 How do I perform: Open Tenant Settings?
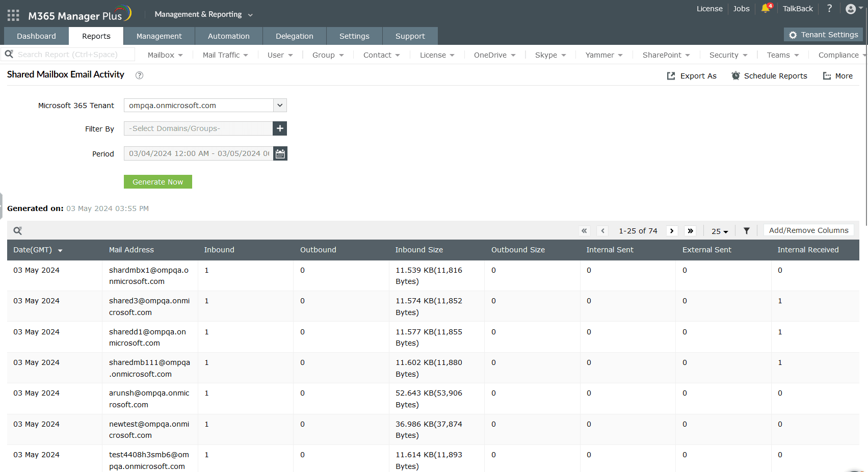[823, 35]
